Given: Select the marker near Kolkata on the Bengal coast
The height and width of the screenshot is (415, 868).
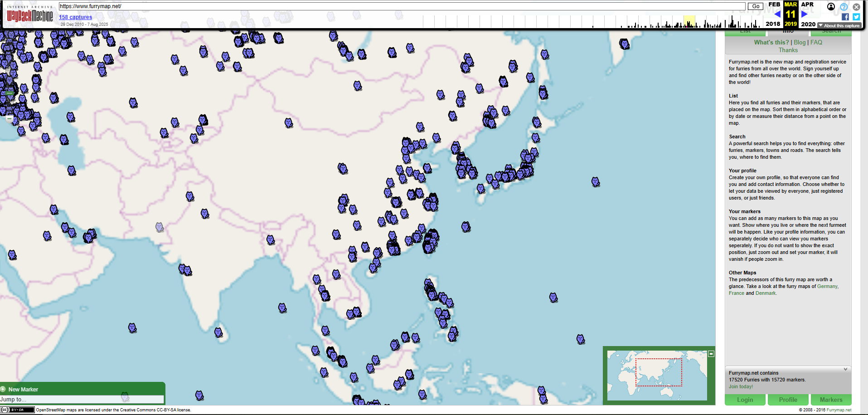Looking at the screenshot, I should tap(271, 239).
